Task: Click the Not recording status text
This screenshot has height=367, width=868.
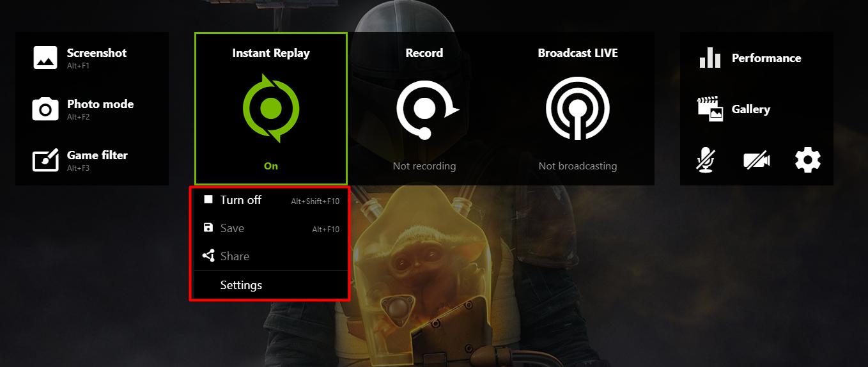Action: pos(424,166)
